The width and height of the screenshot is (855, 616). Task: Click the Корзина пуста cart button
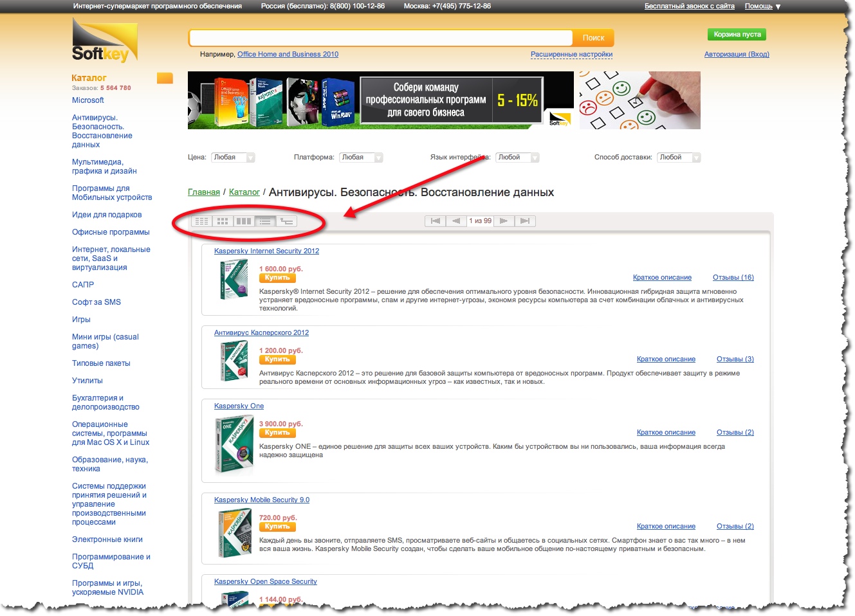pos(737,35)
